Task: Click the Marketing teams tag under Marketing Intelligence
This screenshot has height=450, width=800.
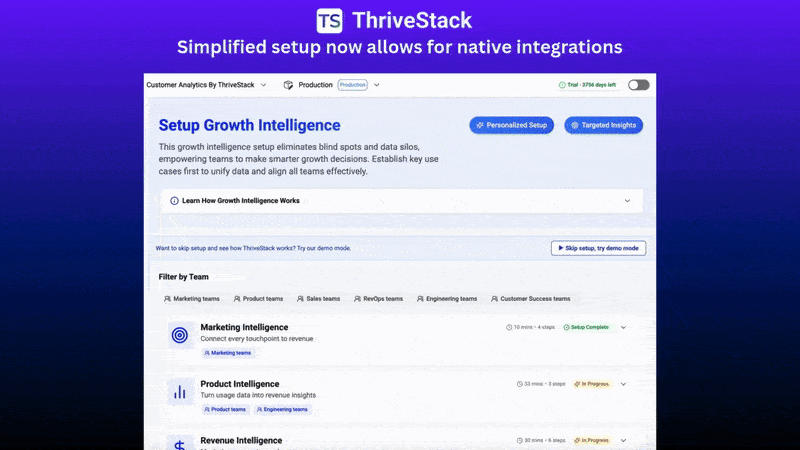Action: point(228,353)
